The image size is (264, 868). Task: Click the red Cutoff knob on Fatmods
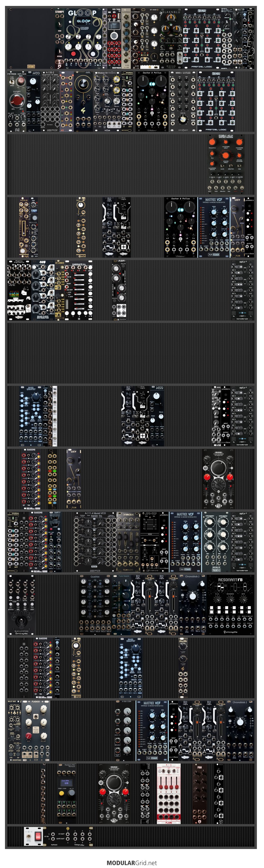pyautogui.click(x=17, y=100)
